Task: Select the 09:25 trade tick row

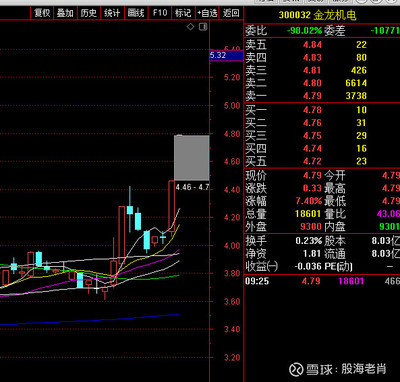Action: click(x=322, y=281)
